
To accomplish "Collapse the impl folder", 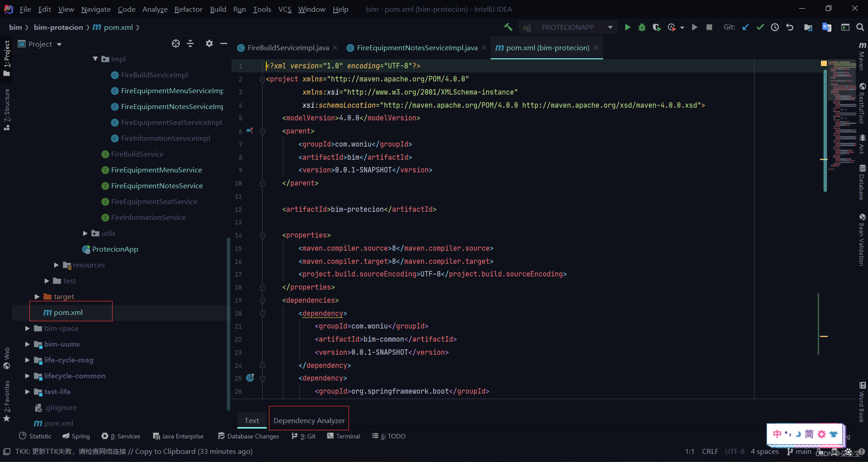I will coord(95,59).
